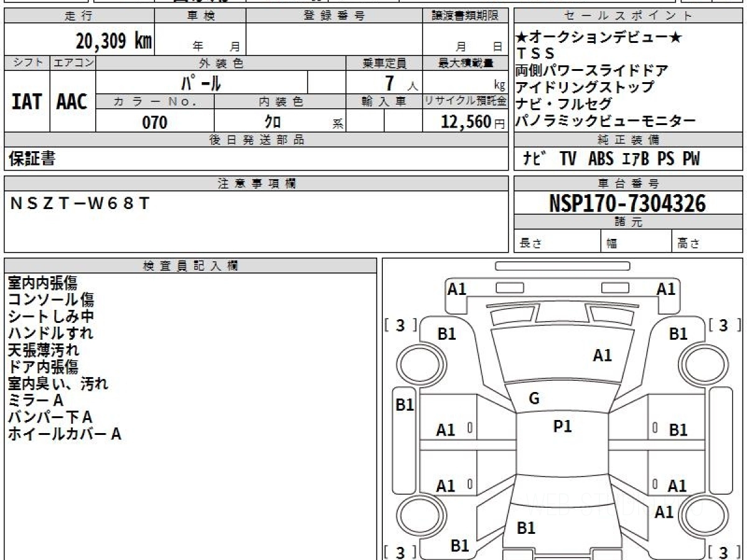This screenshot has height=560, width=747.
Task: Click inspector note コンソール傷
Action: 51,300
